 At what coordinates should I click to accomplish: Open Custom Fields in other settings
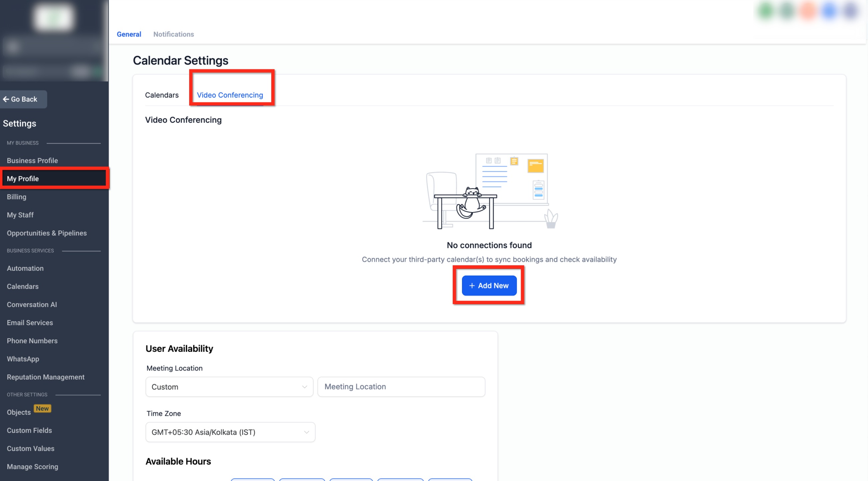click(29, 430)
